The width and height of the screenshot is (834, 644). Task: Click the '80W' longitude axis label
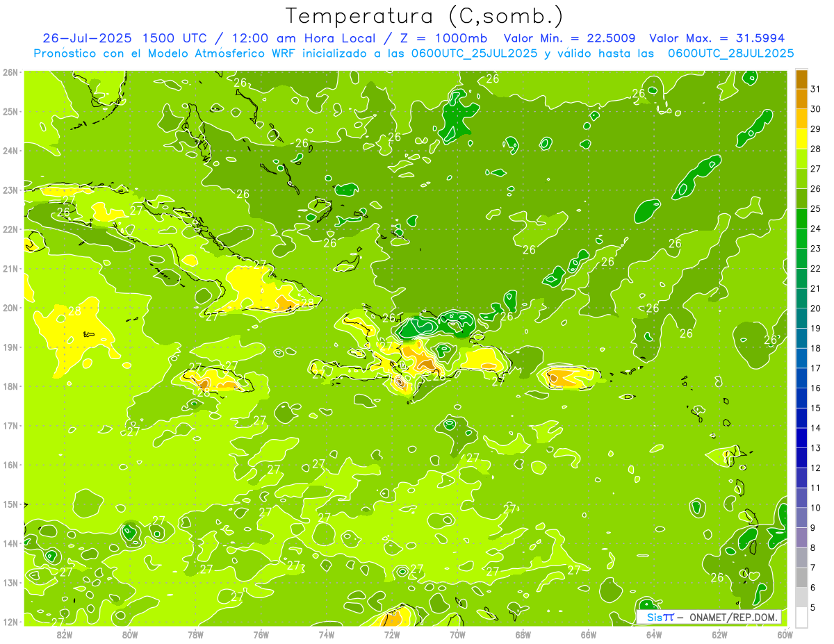pyautogui.click(x=129, y=634)
